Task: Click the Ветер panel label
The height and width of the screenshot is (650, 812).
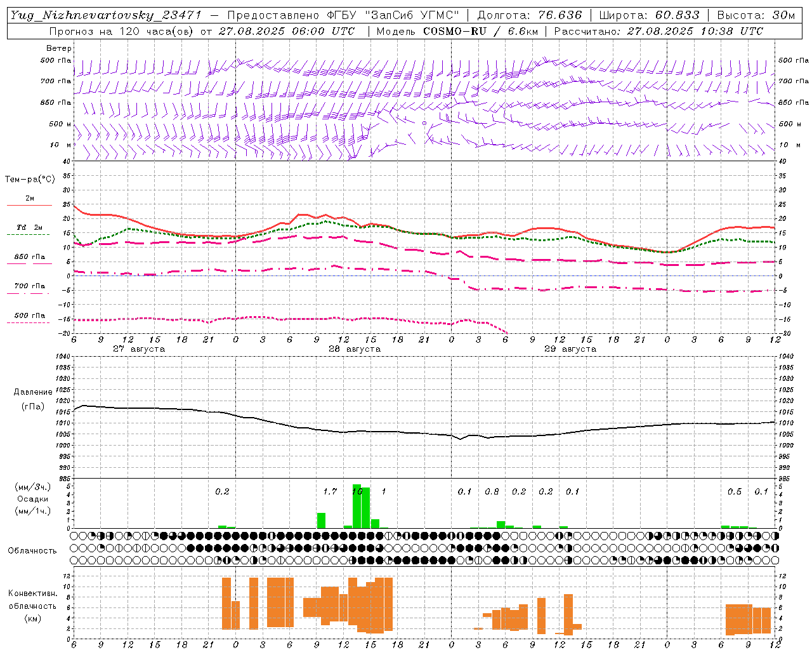Action: (x=59, y=48)
